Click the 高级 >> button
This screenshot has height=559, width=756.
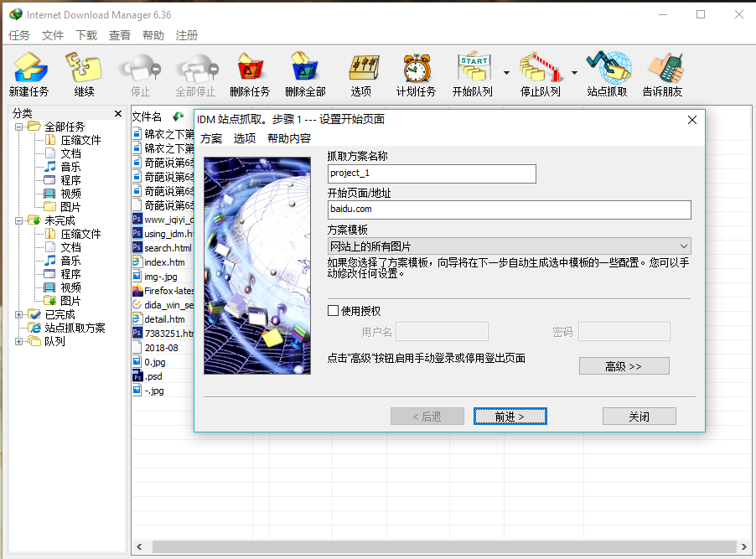(x=624, y=366)
